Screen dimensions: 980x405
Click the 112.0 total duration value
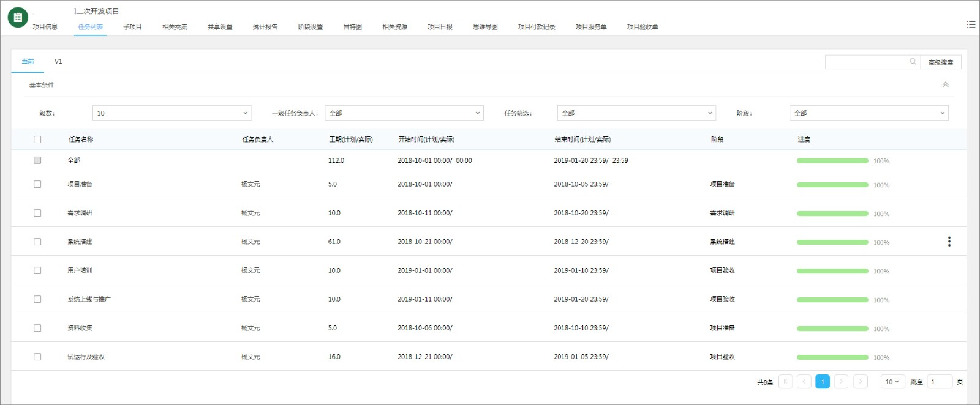(336, 160)
